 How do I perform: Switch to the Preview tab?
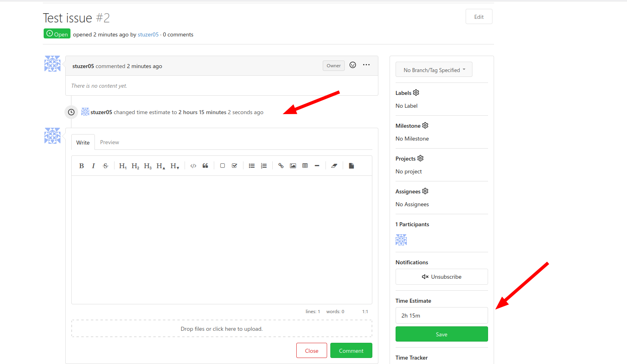point(109,142)
